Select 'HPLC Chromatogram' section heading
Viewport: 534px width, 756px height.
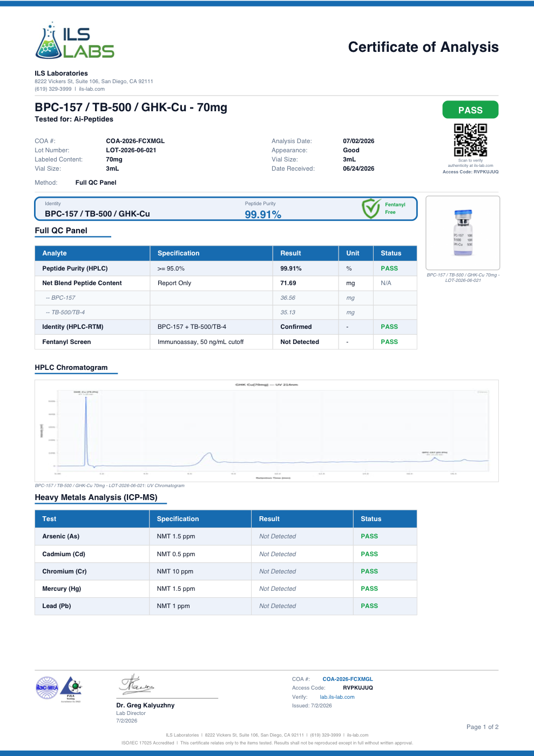(x=71, y=367)
